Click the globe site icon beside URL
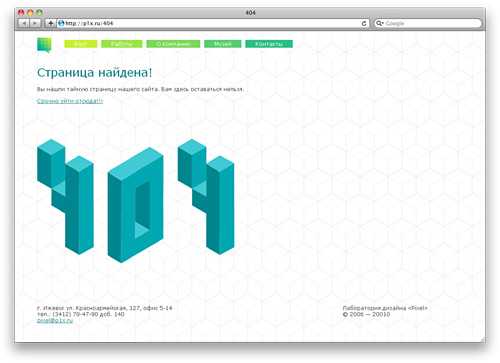Image resolution: width=500 pixels, height=363 pixels. (61, 23)
